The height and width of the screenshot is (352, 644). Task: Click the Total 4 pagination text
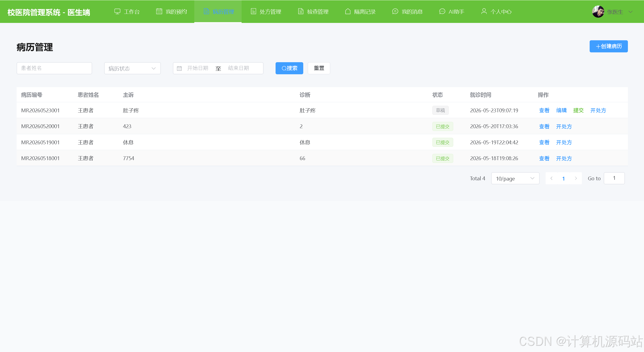point(477,178)
